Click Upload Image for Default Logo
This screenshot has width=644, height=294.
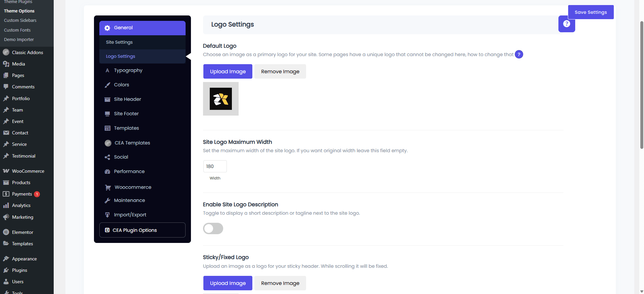[228, 72]
